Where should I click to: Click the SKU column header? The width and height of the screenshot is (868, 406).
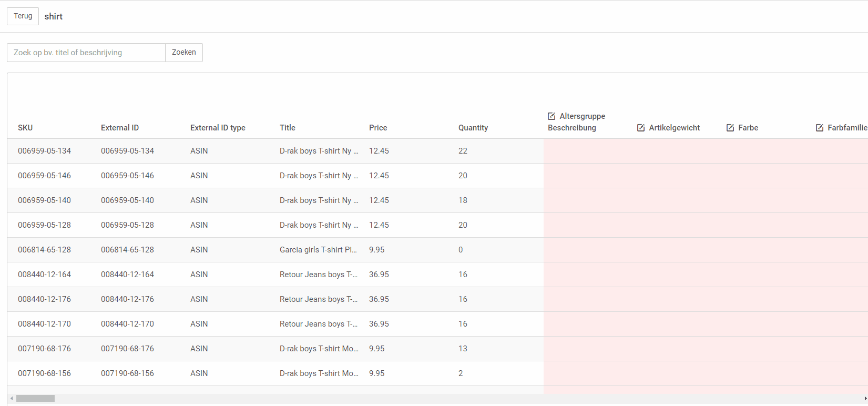(x=25, y=128)
